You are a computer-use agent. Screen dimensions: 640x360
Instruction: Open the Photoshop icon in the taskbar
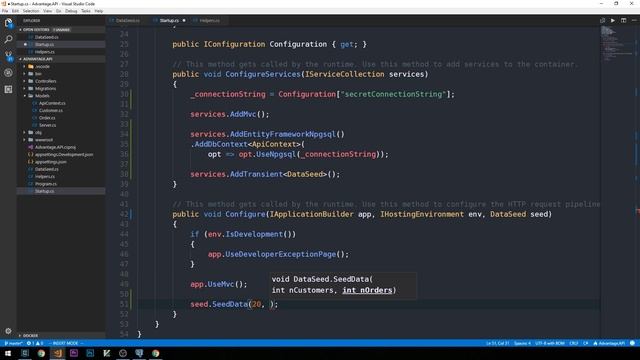[90, 353]
